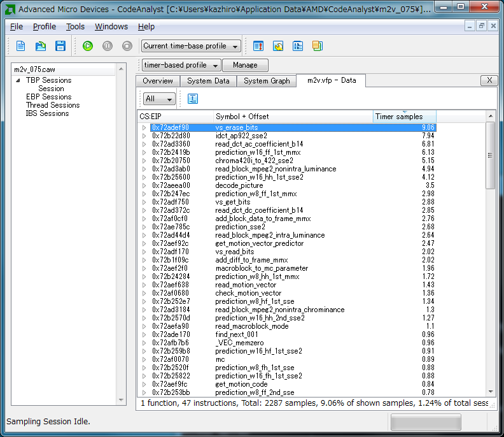Click the New project icon
504x437 pixels.
click(21, 46)
